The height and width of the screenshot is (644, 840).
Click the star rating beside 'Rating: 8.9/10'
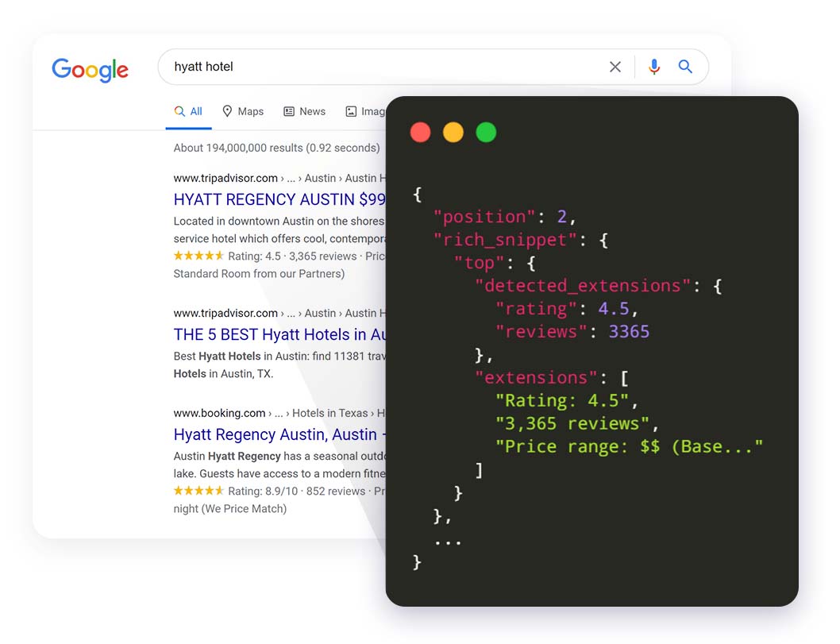(198, 491)
